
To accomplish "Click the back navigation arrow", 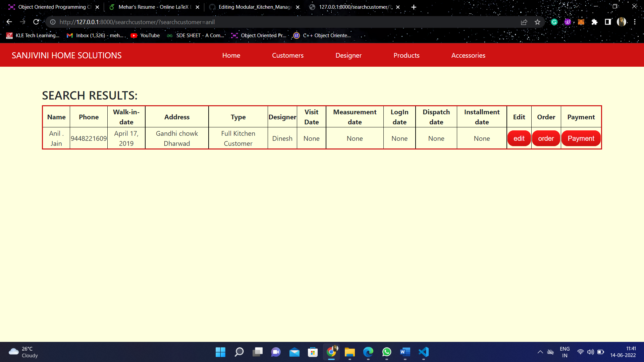I will tap(9, 22).
